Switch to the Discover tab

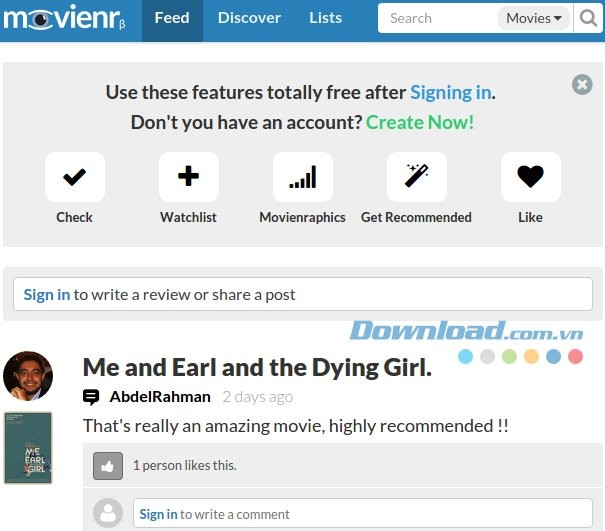[249, 18]
